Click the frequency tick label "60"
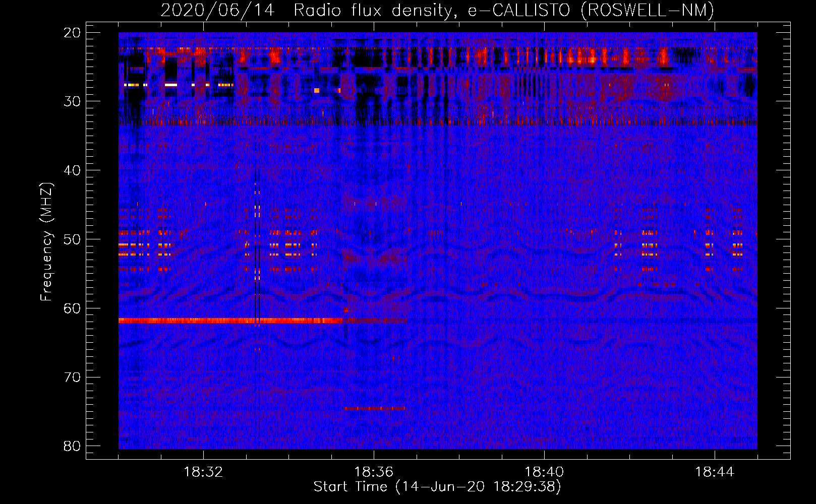The height and width of the screenshot is (504, 816). (73, 308)
